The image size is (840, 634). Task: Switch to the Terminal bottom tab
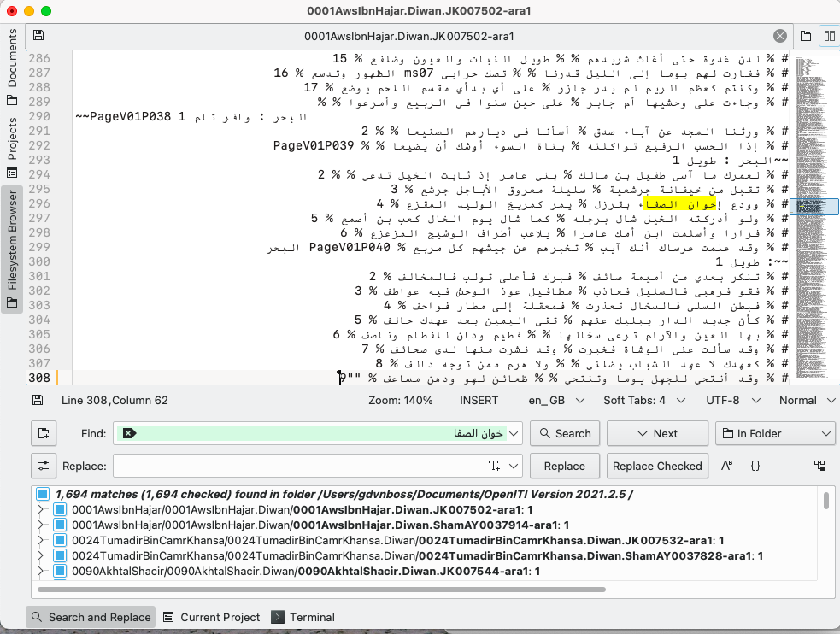coord(303,617)
